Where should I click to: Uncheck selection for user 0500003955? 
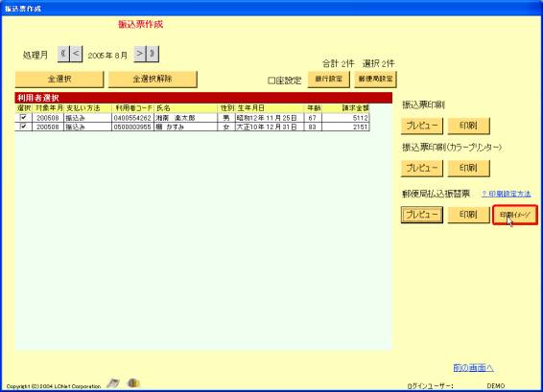pos(23,127)
